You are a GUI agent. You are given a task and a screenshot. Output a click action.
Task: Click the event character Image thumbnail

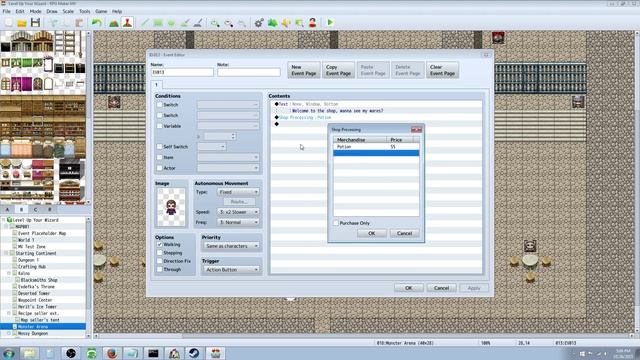coord(171,207)
